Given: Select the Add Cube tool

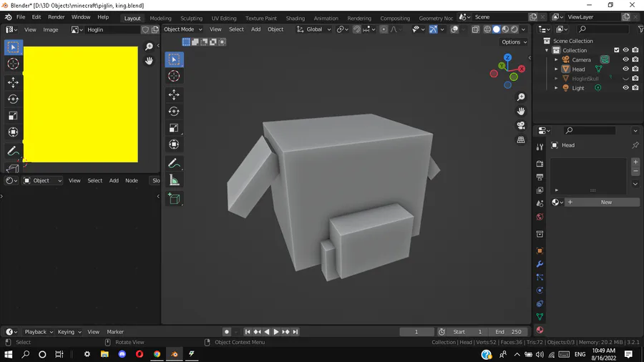Looking at the screenshot, I should pyautogui.click(x=174, y=199).
